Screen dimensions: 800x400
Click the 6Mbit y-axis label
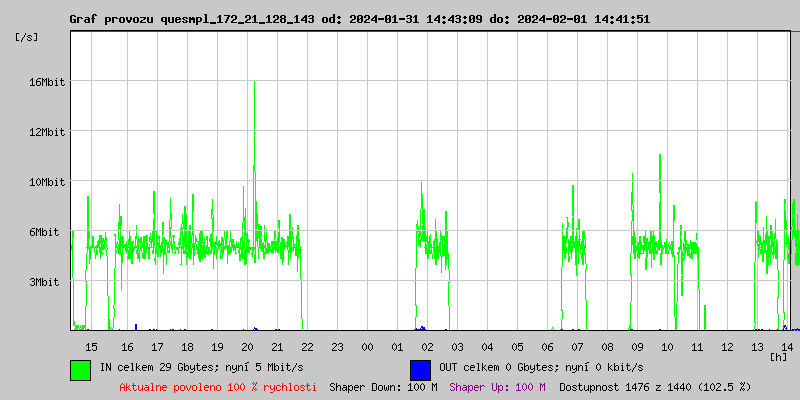45,232
